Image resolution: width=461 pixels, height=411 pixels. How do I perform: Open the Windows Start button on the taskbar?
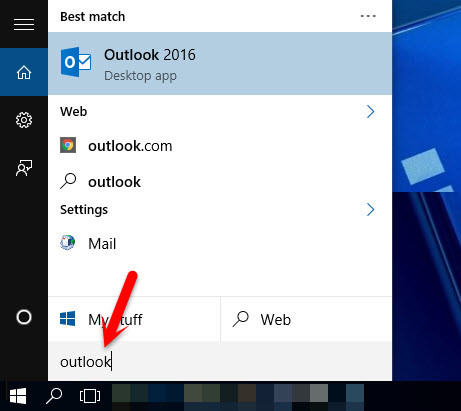coord(18,396)
